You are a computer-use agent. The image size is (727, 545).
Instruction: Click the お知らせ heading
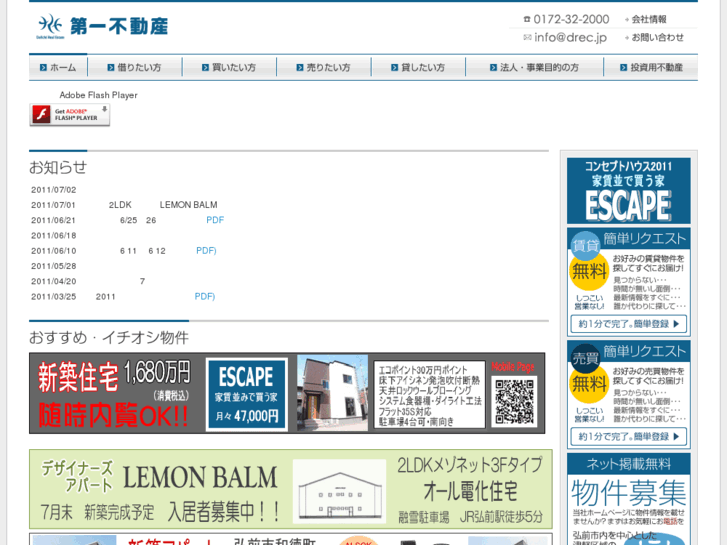pyautogui.click(x=58, y=167)
